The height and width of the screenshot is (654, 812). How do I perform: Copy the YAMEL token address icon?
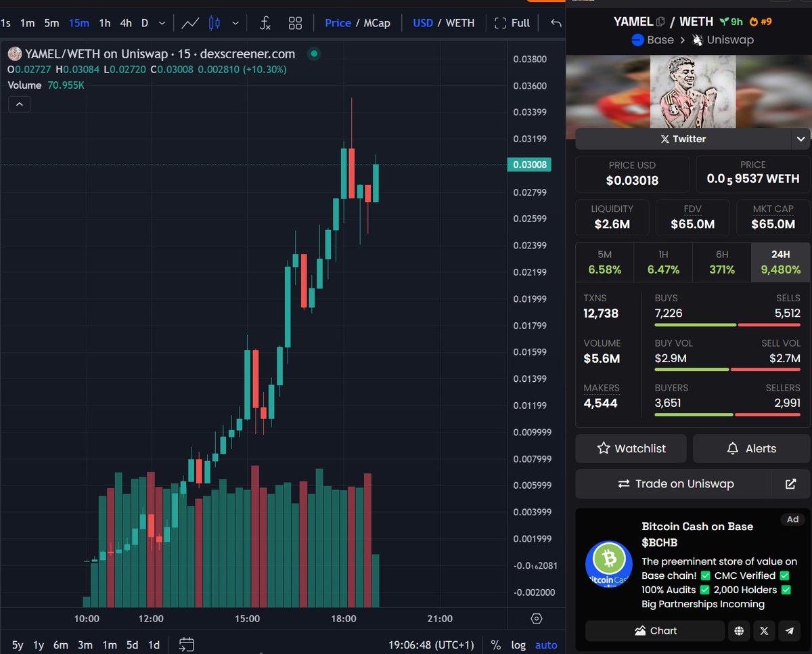[x=660, y=22]
